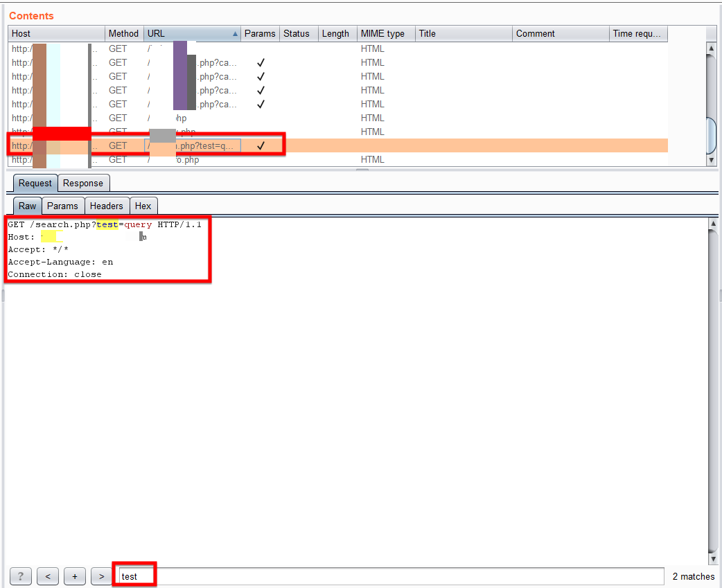Go to next search match
Screen dimensions: 722x588
(101, 576)
